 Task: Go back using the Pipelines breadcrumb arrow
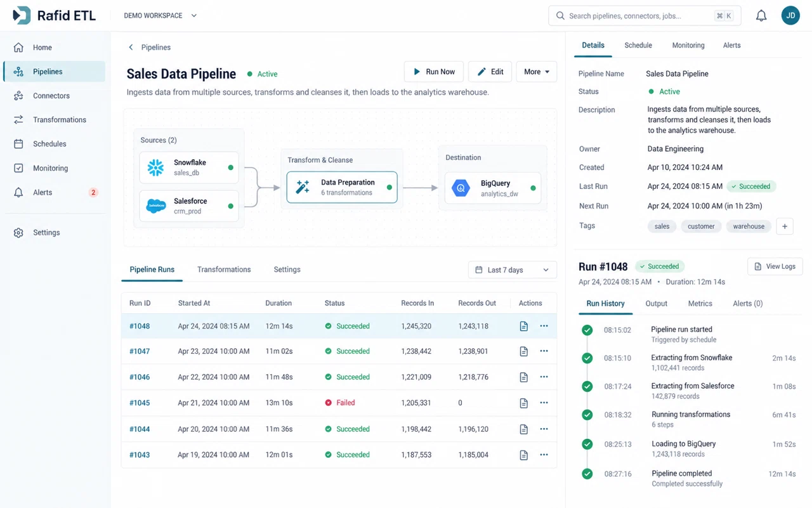coord(131,48)
